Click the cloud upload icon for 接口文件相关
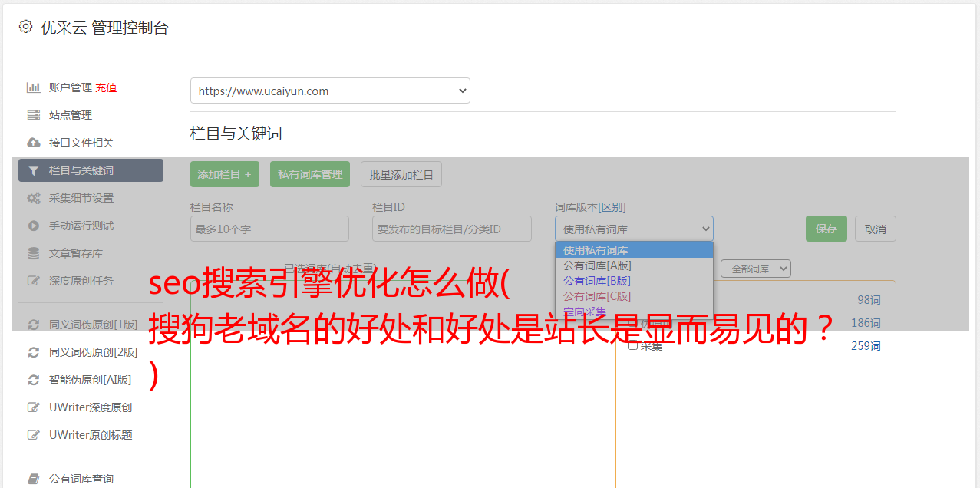 click(33, 143)
